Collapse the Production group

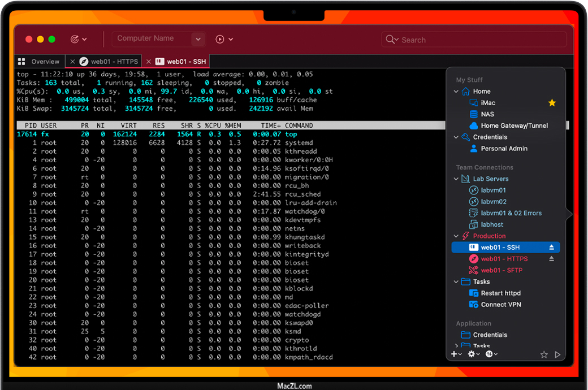point(457,236)
